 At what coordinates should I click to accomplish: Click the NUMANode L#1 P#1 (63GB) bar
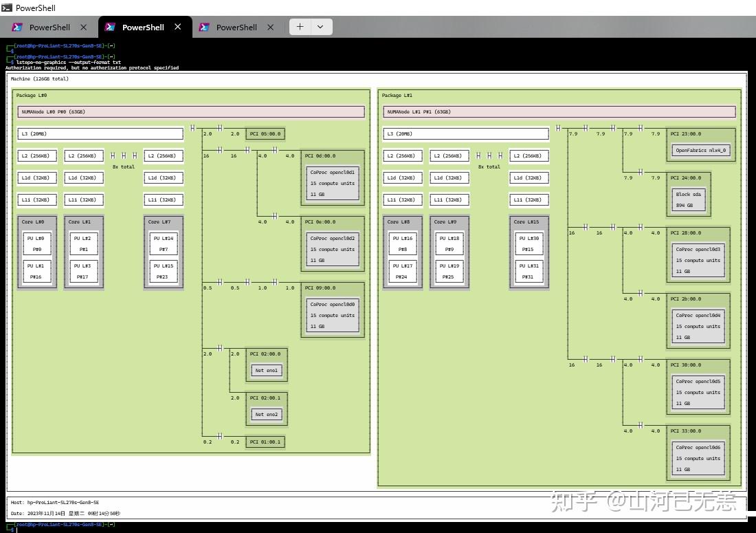561,112
